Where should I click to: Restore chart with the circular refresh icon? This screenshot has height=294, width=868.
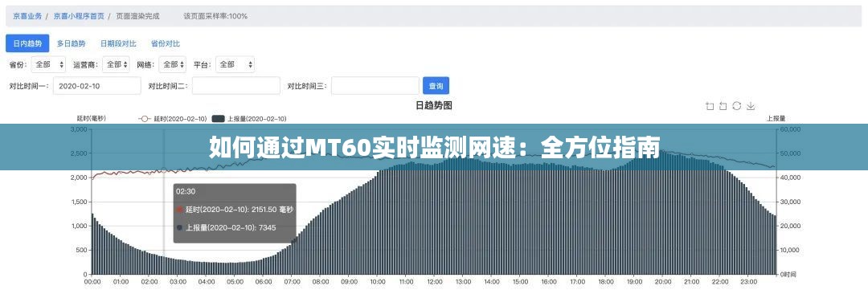(737, 106)
